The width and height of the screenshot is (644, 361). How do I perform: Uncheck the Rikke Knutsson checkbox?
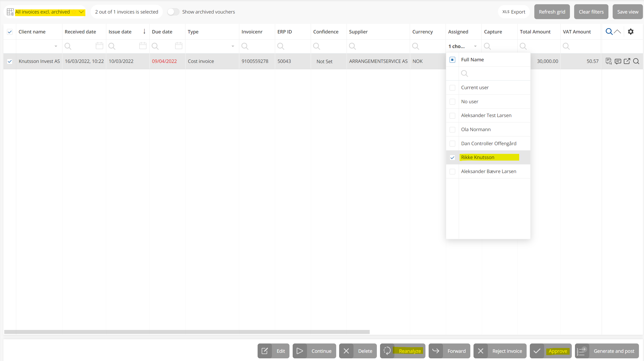coord(453,157)
